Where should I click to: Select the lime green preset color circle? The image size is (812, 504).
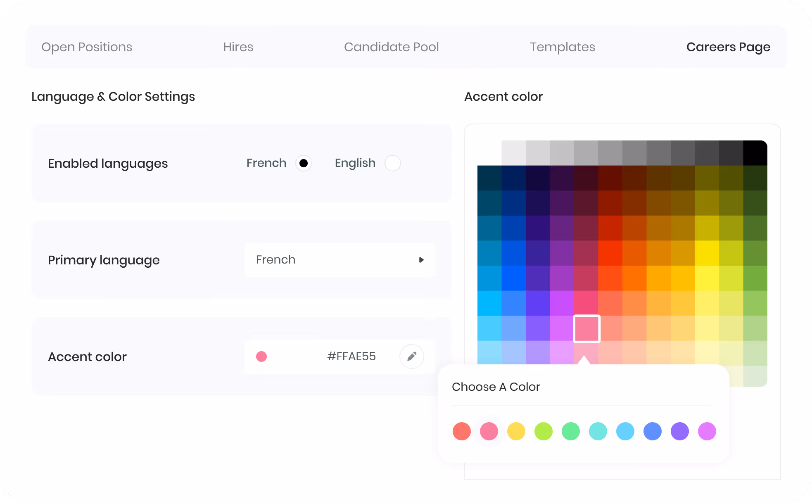[544, 431]
